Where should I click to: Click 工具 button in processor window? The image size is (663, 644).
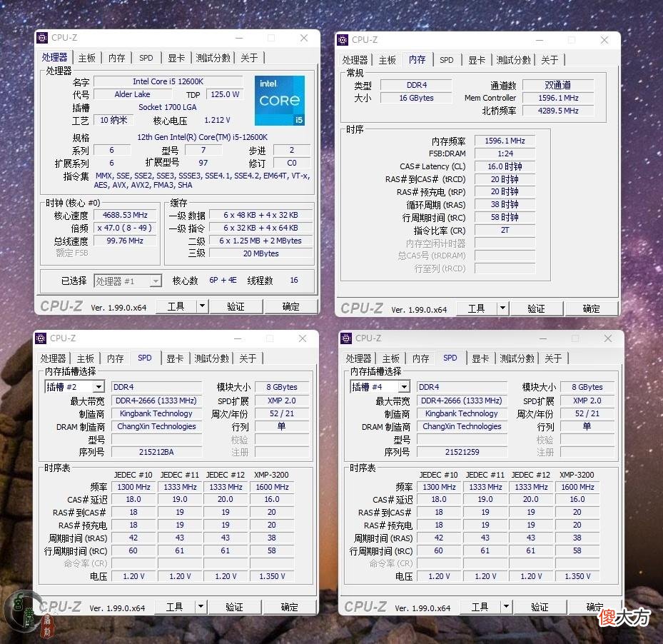[176, 306]
